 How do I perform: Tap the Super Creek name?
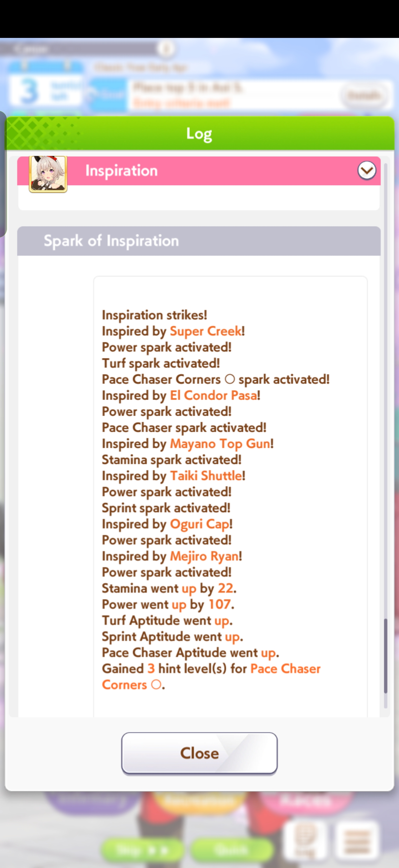tap(206, 331)
